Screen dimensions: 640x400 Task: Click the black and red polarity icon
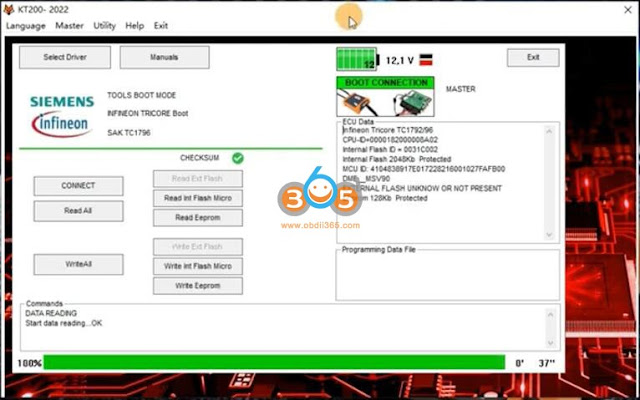coord(426,60)
